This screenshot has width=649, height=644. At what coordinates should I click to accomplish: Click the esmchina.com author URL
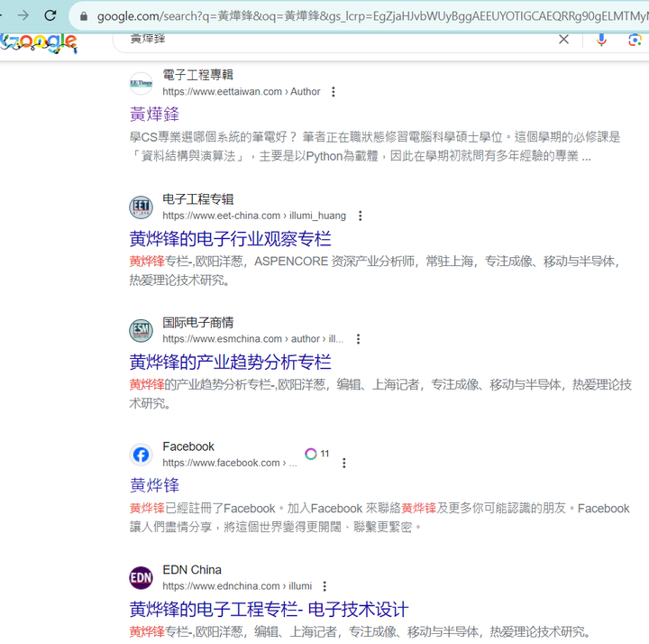[x=253, y=339]
